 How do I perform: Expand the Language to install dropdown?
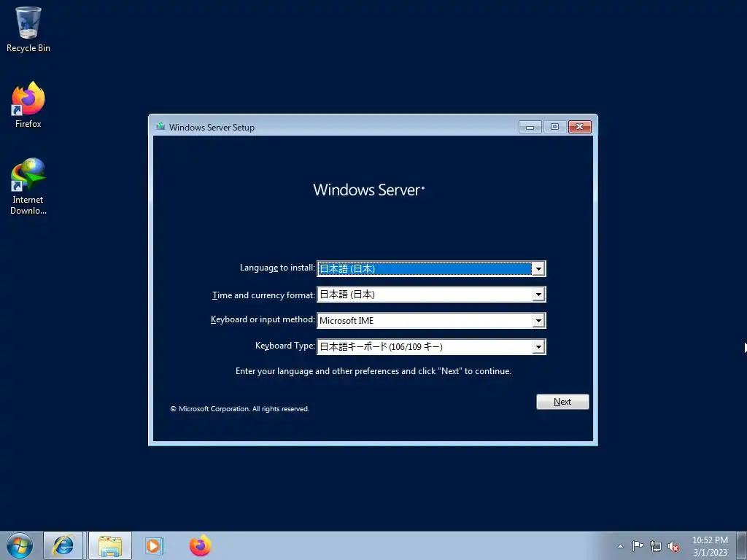click(538, 269)
